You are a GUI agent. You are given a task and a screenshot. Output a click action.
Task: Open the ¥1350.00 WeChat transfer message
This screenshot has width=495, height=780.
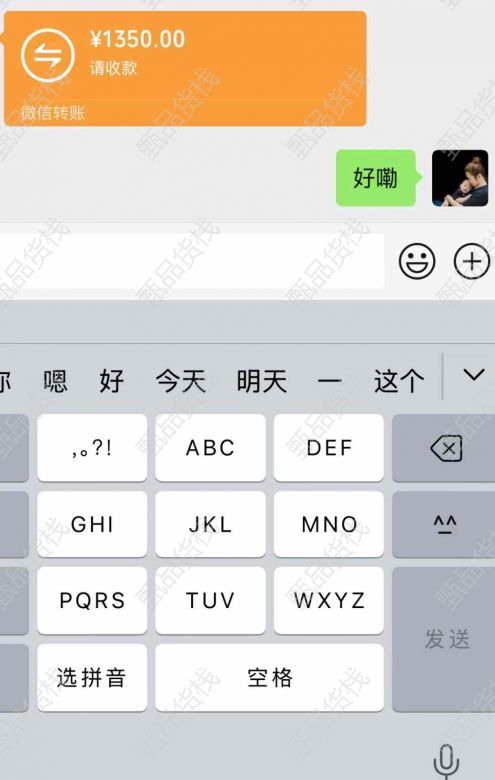point(185,69)
